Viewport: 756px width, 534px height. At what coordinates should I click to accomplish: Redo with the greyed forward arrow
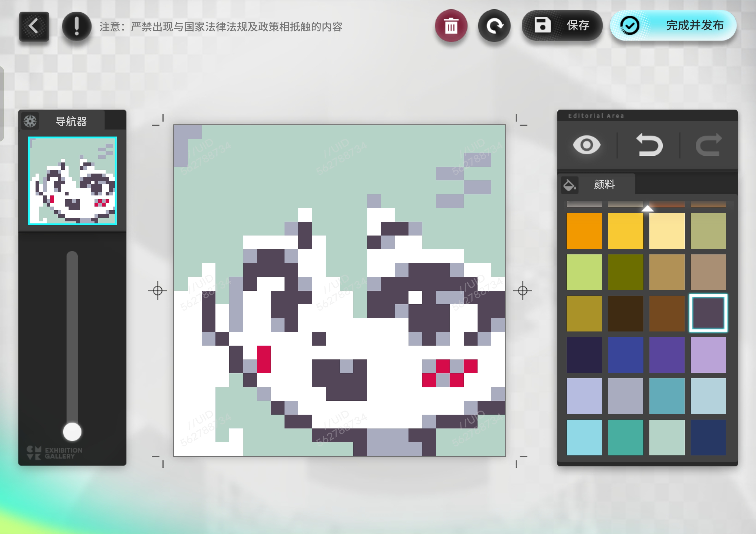pos(708,145)
